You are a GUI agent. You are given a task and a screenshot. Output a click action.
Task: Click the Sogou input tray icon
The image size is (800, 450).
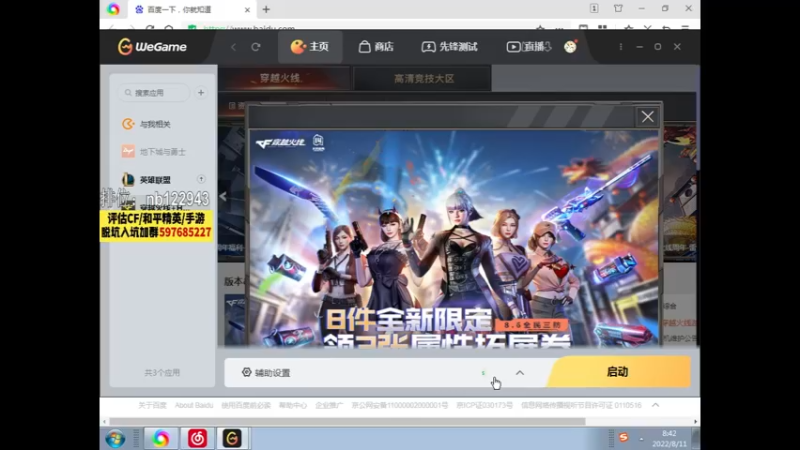[x=623, y=437]
